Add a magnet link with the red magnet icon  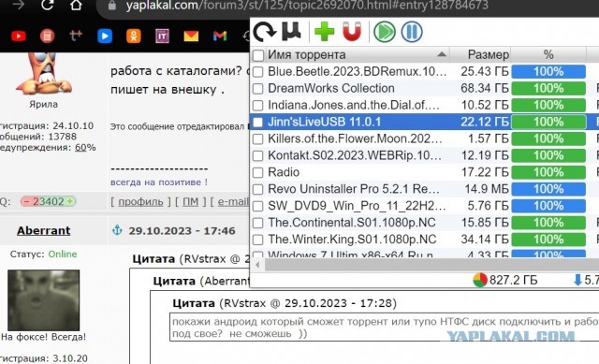point(352,31)
